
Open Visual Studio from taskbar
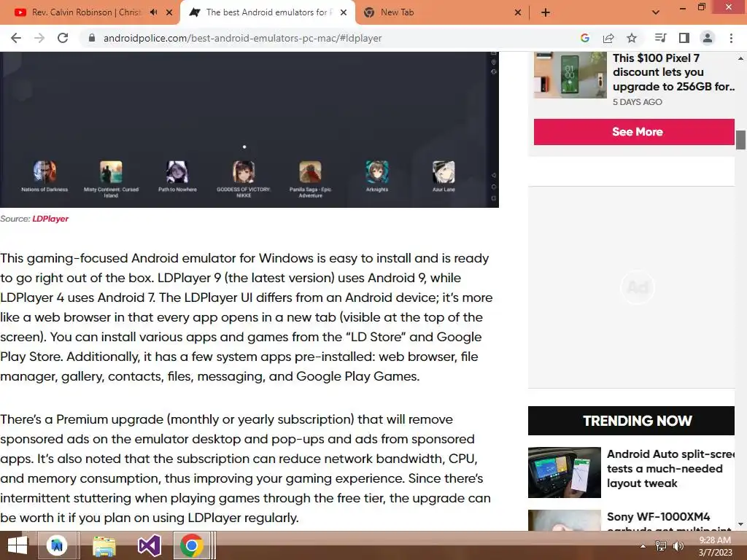click(149, 545)
